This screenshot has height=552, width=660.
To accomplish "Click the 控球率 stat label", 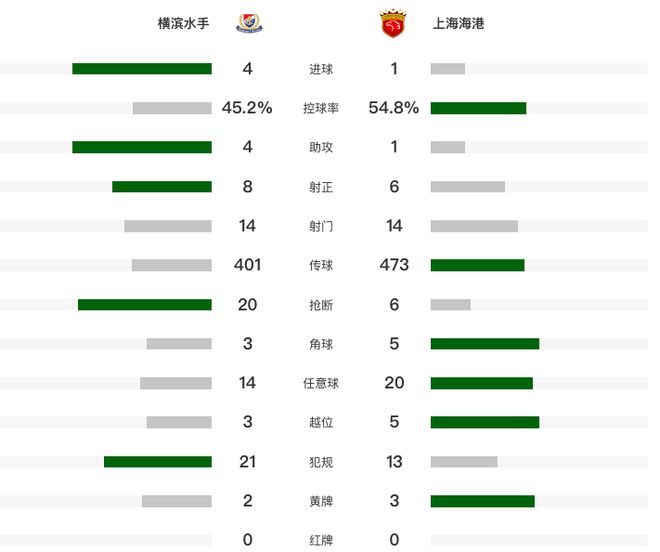I will pyautogui.click(x=321, y=108).
